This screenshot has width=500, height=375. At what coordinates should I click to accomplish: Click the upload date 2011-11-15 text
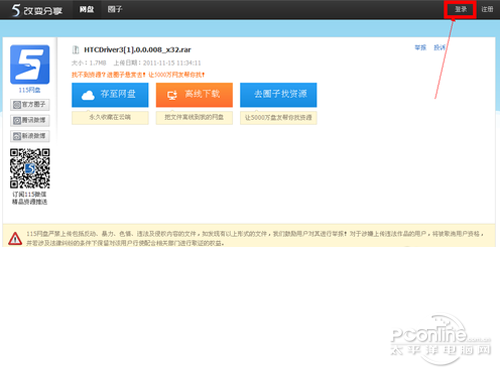(172, 63)
